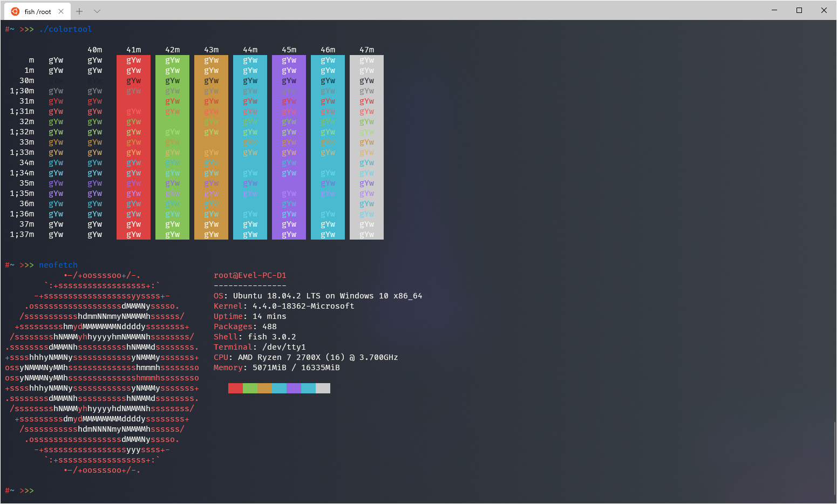The width and height of the screenshot is (837, 504).
Task: Click the 1;37m row label
Action: pos(22,234)
